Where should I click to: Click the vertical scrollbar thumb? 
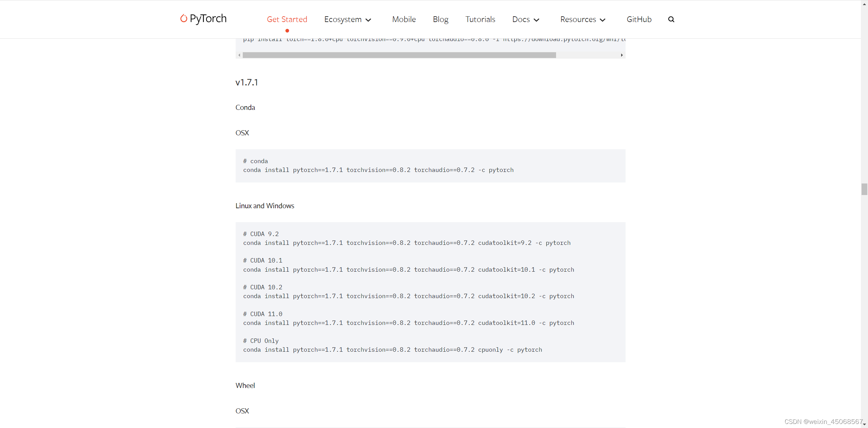(864, 189)
